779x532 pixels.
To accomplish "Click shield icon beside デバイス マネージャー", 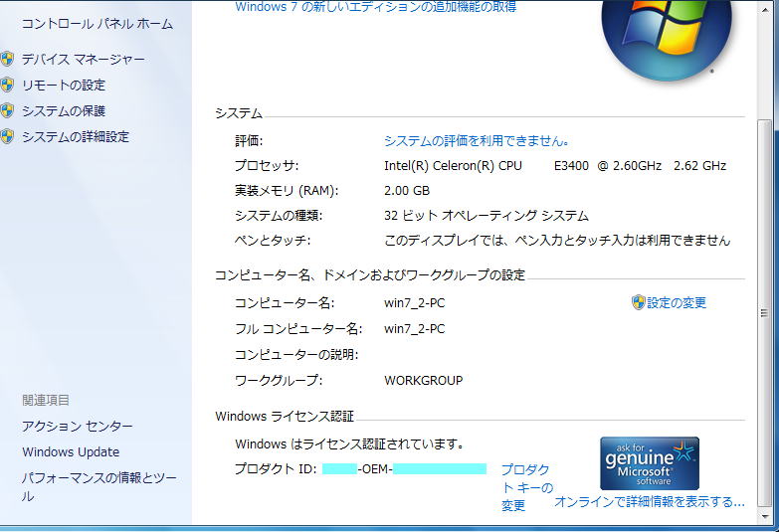I will pyautogui.click(x=7, y=59).
